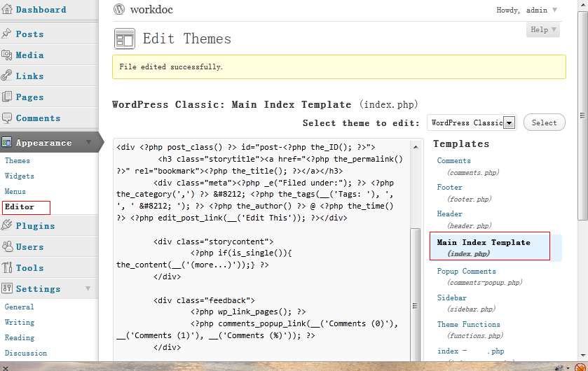The image size is (588, 371).
Task: Collapse the Appearance menu arrow
Action: tap(89, 143)
